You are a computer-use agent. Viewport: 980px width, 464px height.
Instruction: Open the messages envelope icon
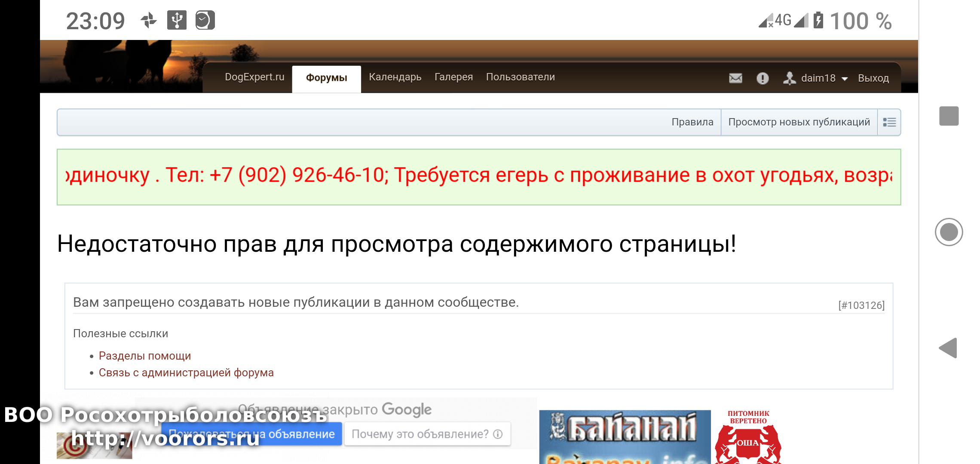pos(735,78)
